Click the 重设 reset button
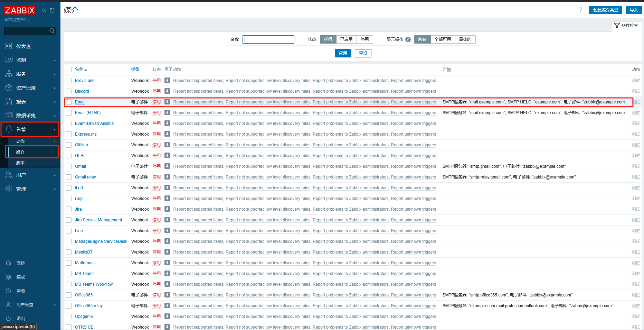The width and height of the screenshot is (644, 330). (363, 53)
